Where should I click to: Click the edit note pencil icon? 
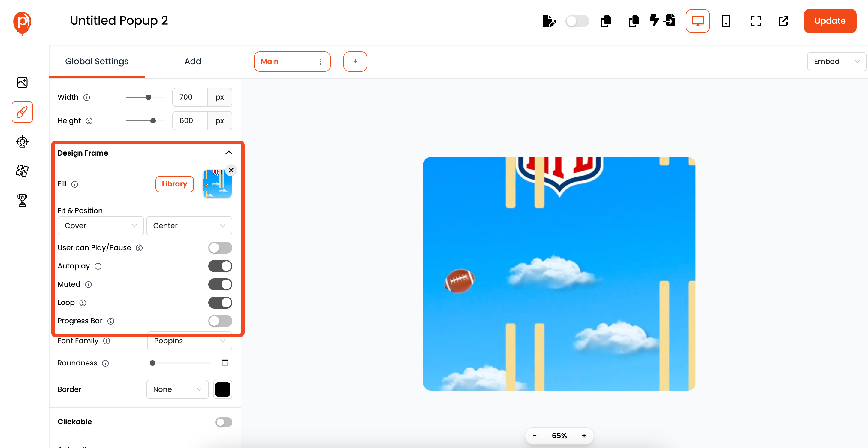(549, 21)
